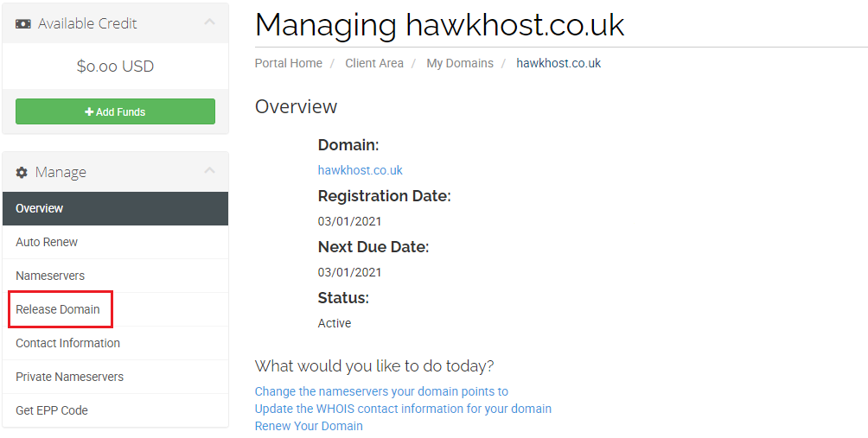868x438 pixels.
Task: Click Portal Home breadcrumb
Action: pyautogui.click(x=289, y=63)
